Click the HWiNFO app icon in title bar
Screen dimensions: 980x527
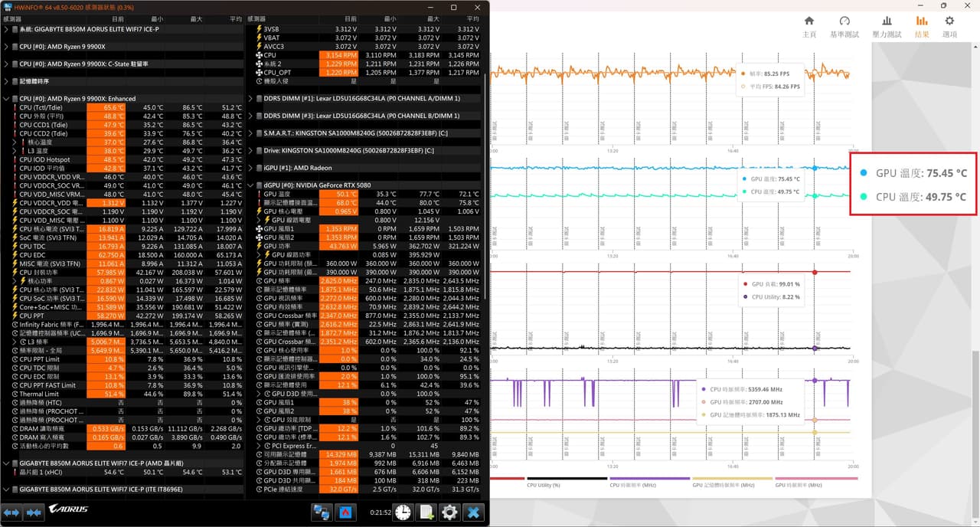pos(8,7)
